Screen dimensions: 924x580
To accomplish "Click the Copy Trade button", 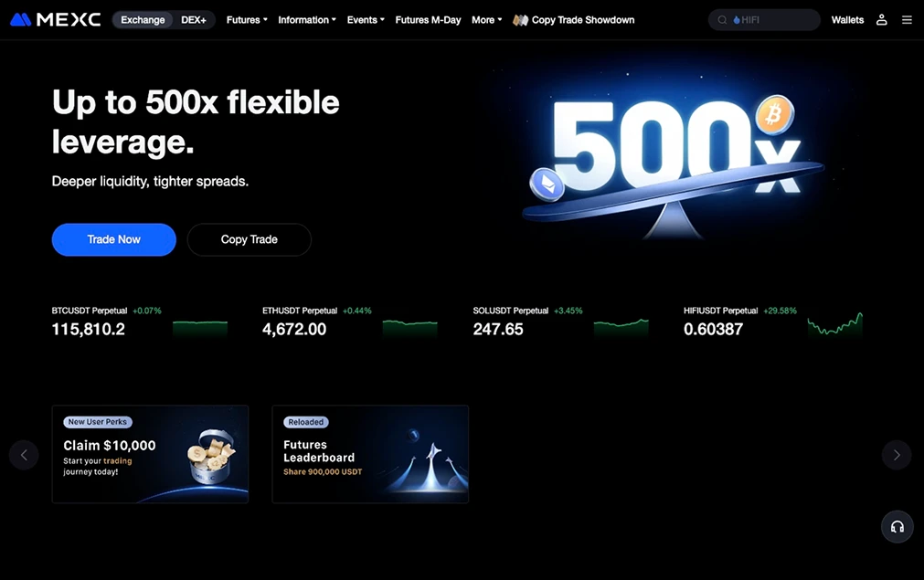I will pyautogui.click(x=250, y=239).
